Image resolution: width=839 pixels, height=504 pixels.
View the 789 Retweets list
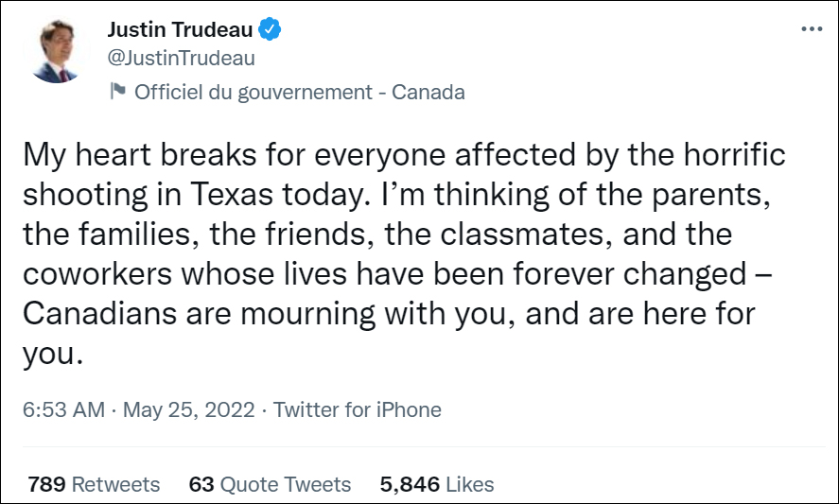[x=94, y=484]
